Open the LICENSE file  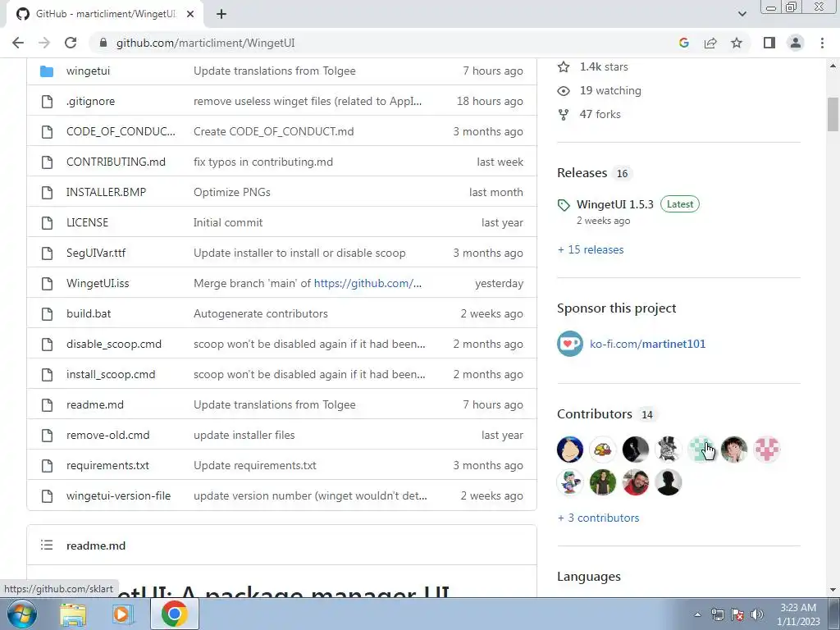coord(87,222)
